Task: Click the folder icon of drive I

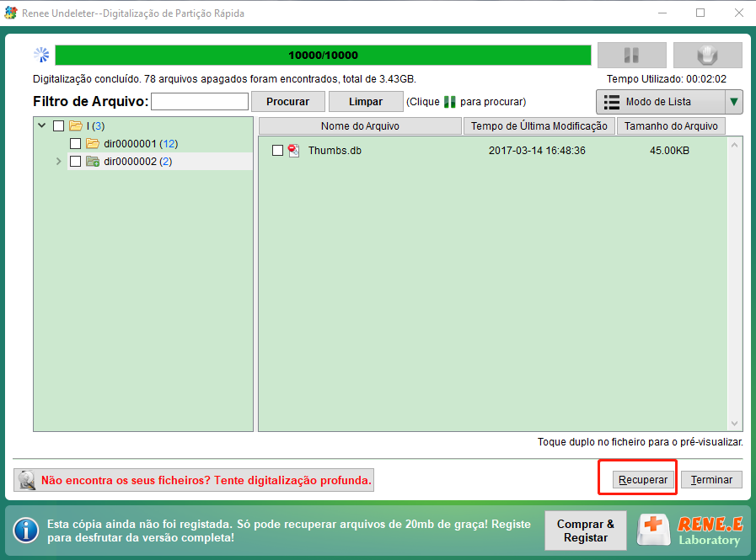Action: point(76,125)
